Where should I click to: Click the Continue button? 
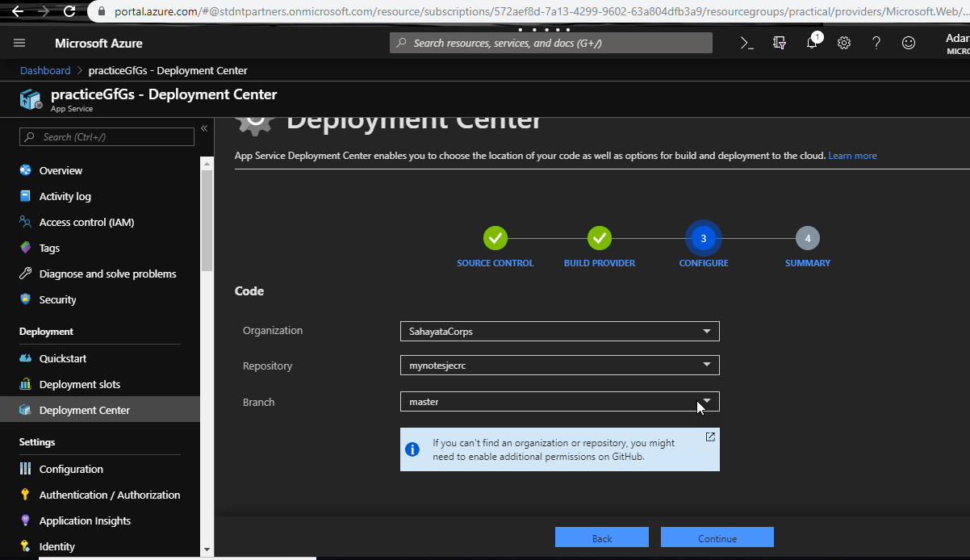(x=717, y=537)
